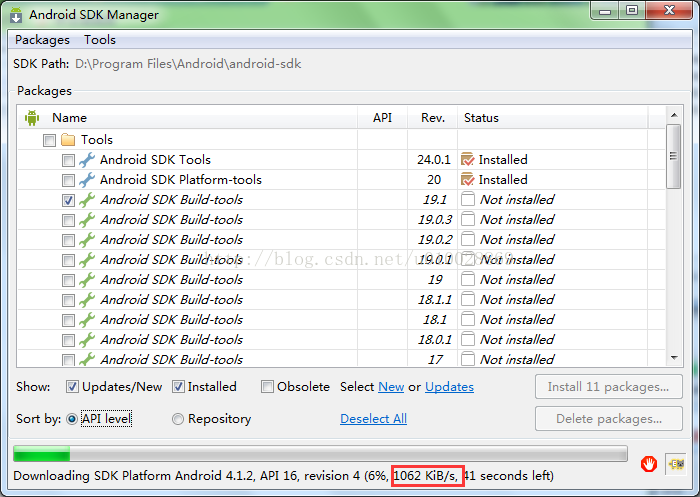
Task: Check the Android SDK Tools checkbox
Action: [x=68, y=160]
